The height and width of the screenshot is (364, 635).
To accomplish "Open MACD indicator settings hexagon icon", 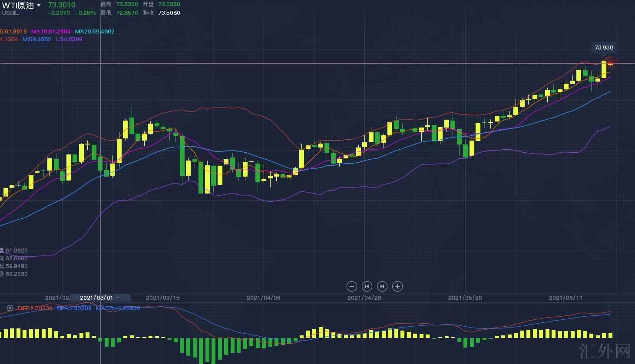I will (10, 308).
